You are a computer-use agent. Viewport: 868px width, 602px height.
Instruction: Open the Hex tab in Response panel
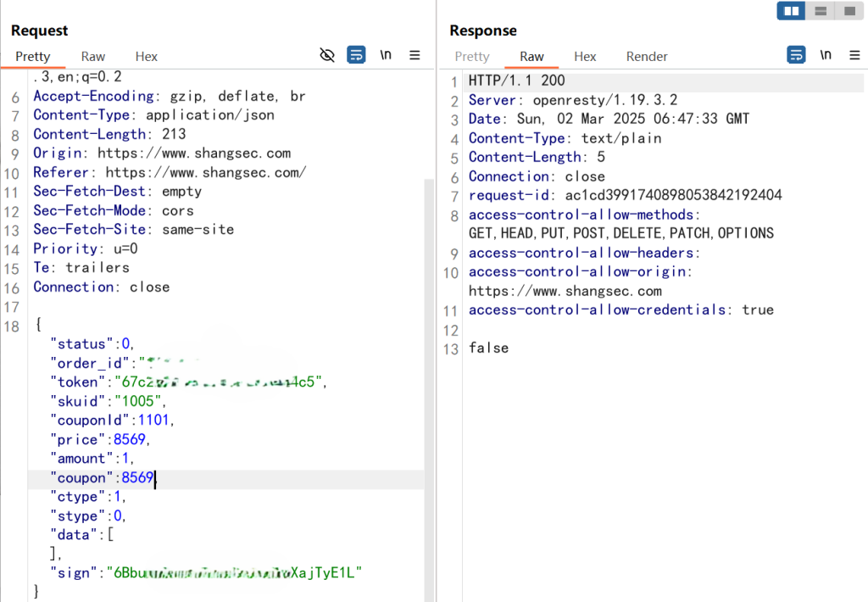coord(585,57)
